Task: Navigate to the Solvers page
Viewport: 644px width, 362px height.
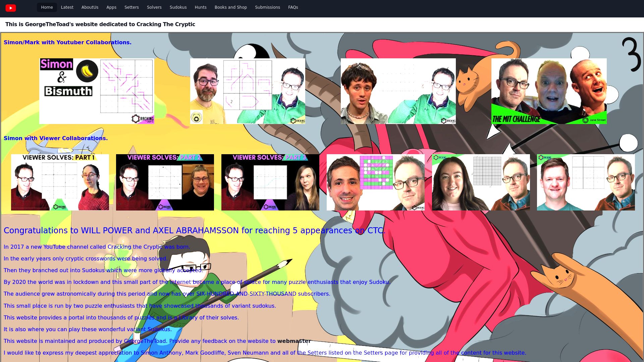Action: coord(154,7)
